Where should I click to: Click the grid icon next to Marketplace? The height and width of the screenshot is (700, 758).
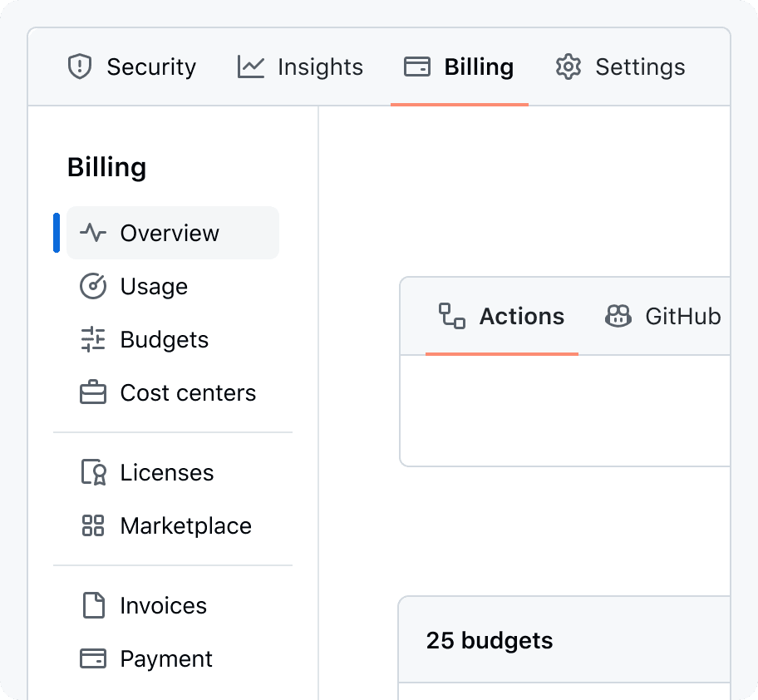point(93,525)
